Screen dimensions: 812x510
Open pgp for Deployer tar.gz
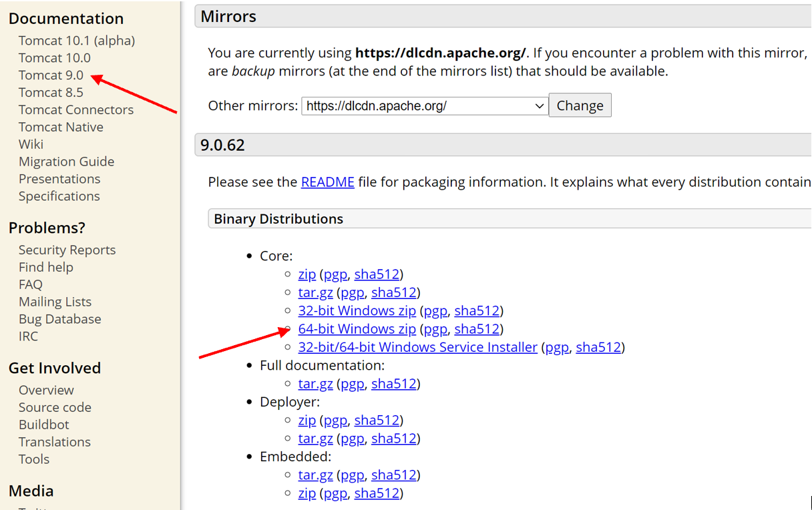coord(353,439)
